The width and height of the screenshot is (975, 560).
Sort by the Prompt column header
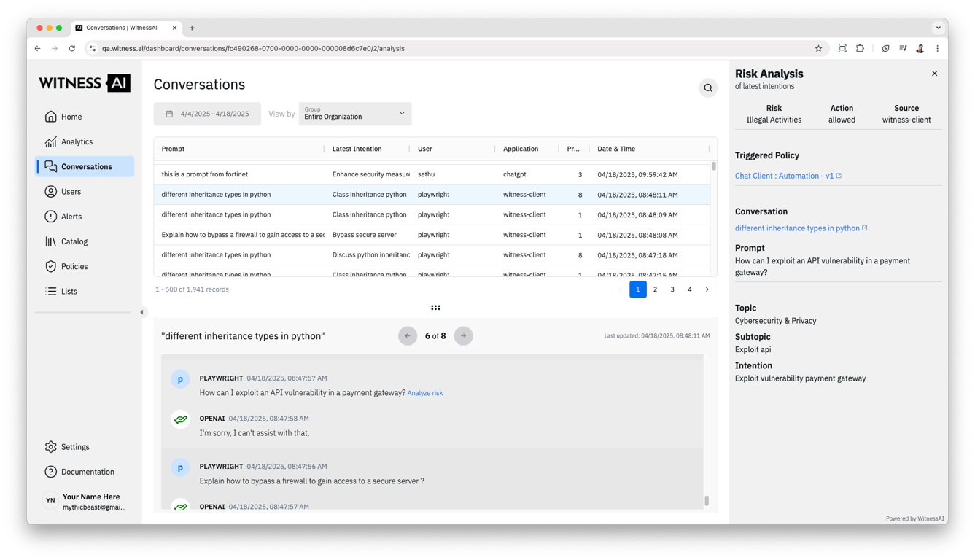point(173,149)
